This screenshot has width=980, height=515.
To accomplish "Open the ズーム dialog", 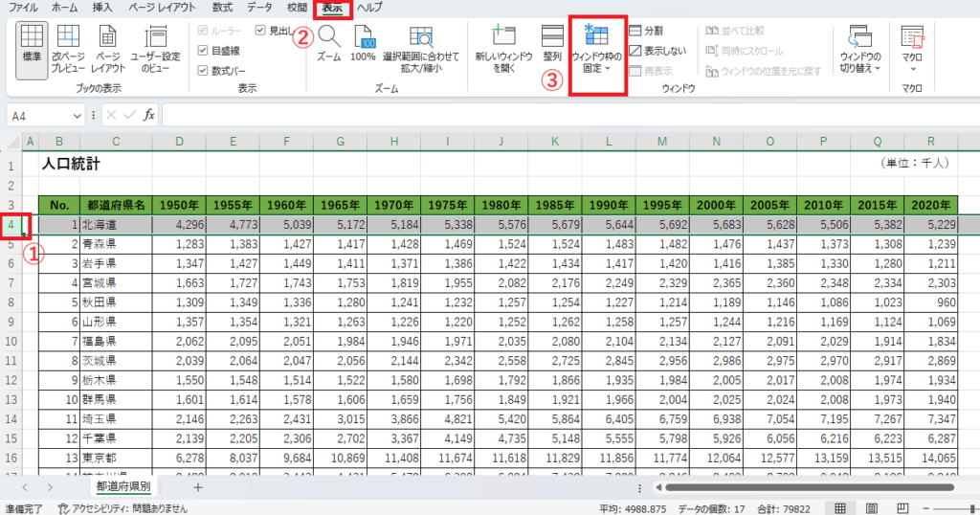I will [x=329, y=44].
